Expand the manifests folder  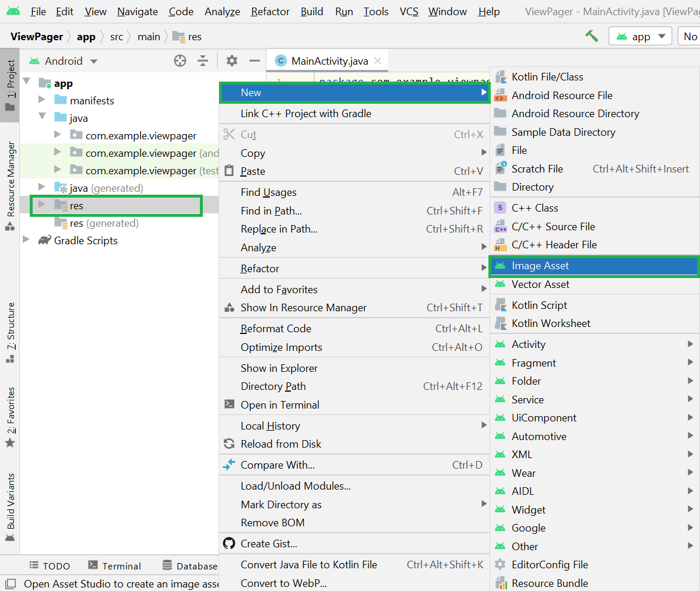point(42,100)
